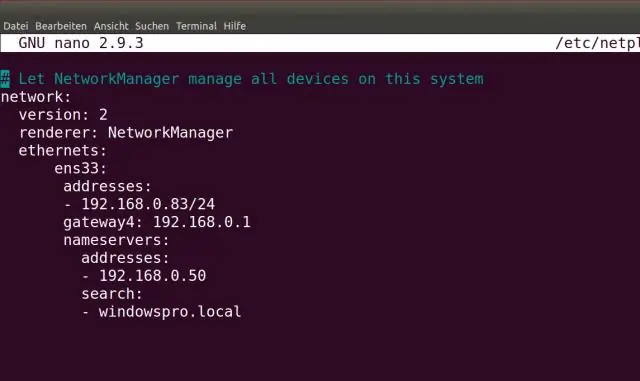
Task: Place cursor on 'ens33:' interface name
Action: (81, 169)
